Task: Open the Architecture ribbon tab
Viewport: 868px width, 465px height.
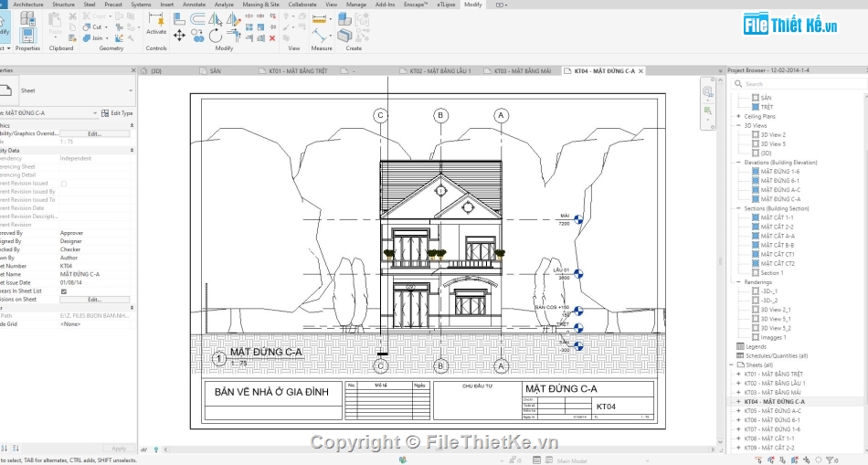Action: tap(28, 5)
